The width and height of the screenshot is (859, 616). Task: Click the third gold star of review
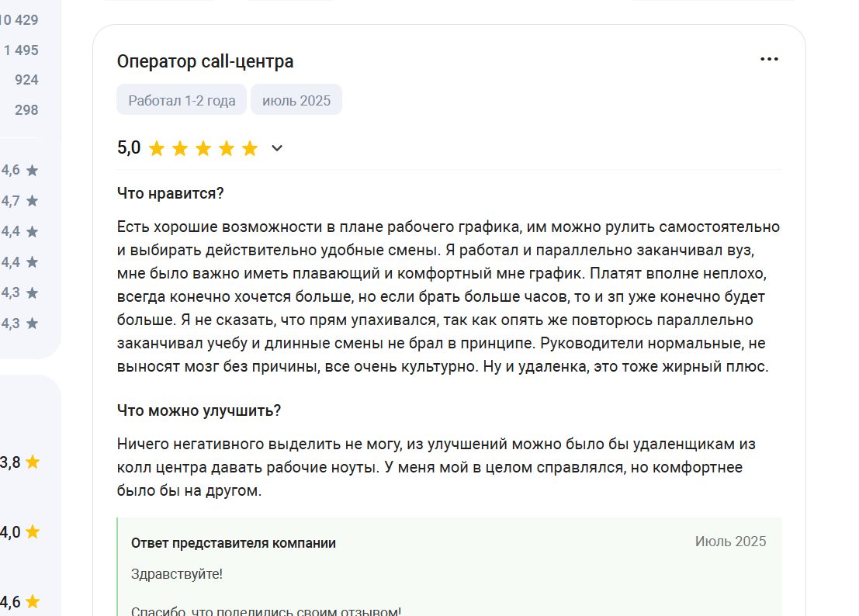[203, 148]
